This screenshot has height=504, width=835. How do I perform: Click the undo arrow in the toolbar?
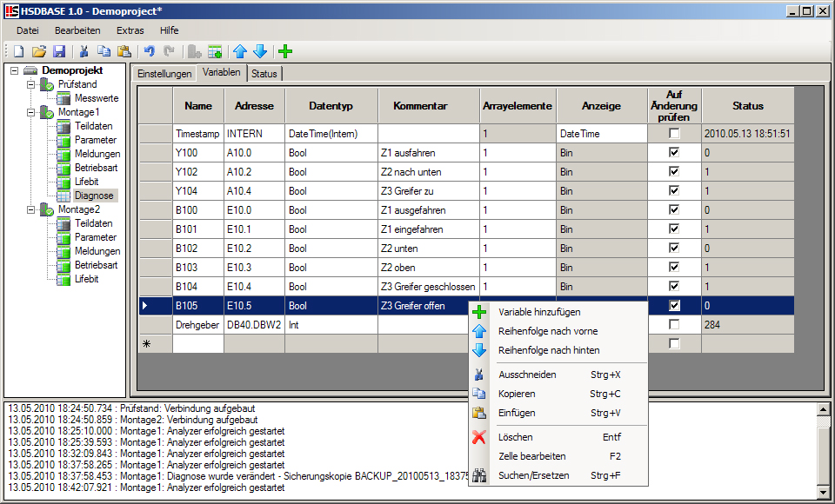(149, 52)
